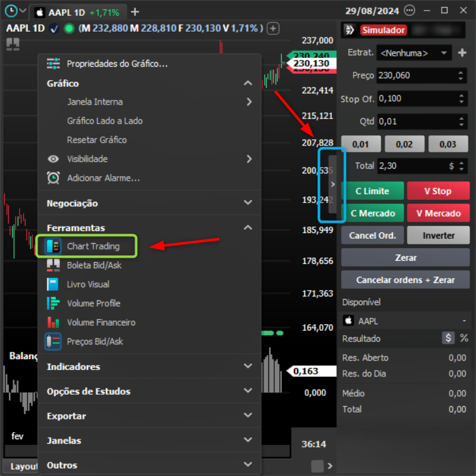Viewport: 476px width, 476px height.
Task: Open the Estrat. strategy dropdown
Action: (x=413, y=53)
